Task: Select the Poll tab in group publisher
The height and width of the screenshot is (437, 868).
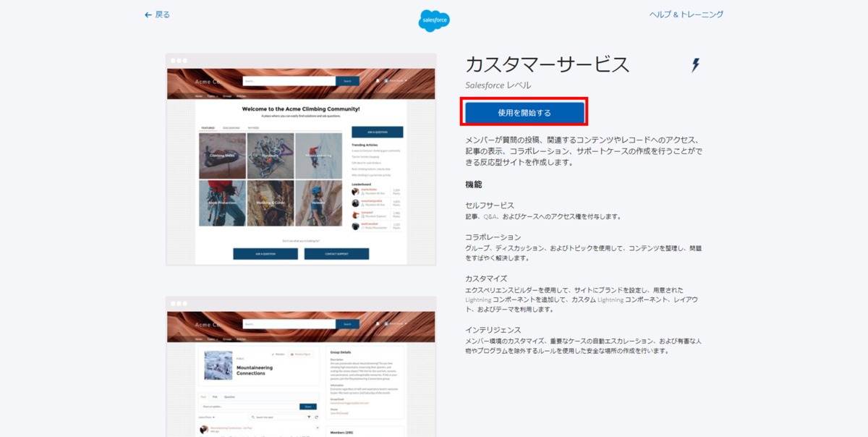Action: coord(215,396)
